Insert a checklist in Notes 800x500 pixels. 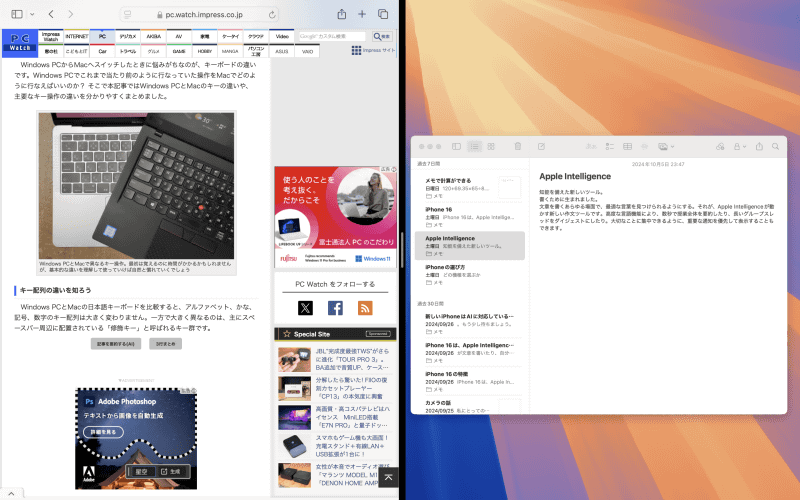tap(610, 146)
